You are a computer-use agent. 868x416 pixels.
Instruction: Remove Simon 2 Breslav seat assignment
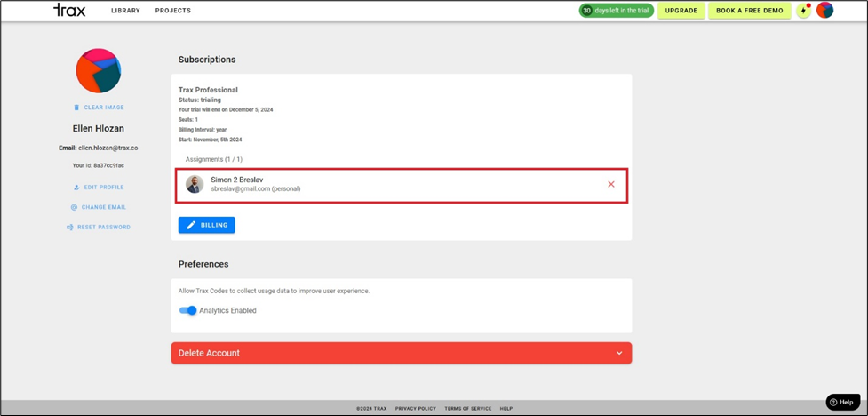[611, 184]
